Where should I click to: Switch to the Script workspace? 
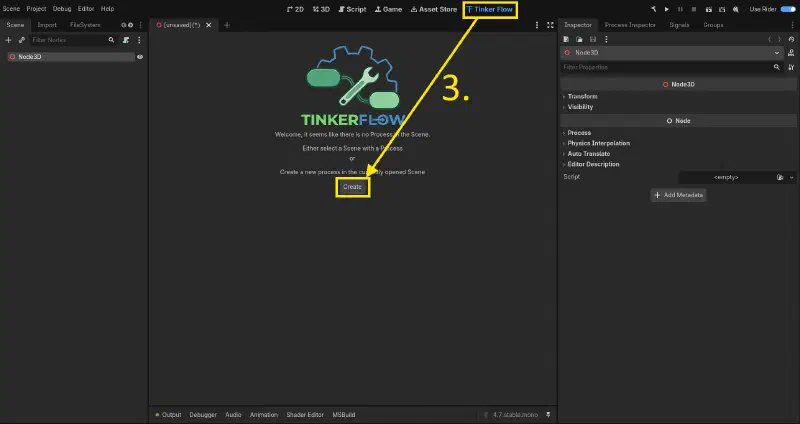point(353,9)
